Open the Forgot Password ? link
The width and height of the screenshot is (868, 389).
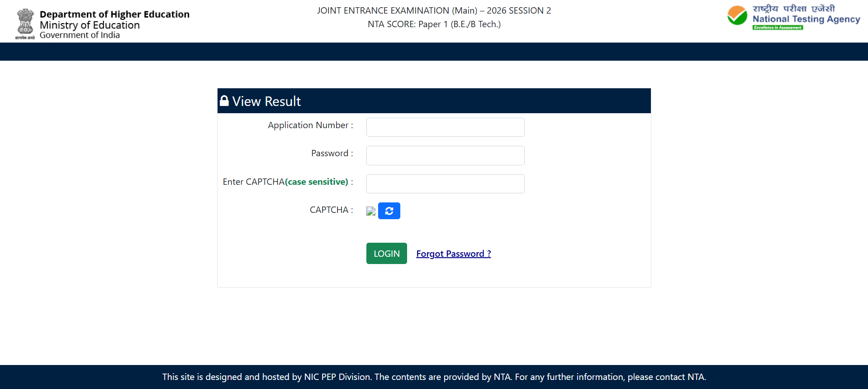point(454,254)
